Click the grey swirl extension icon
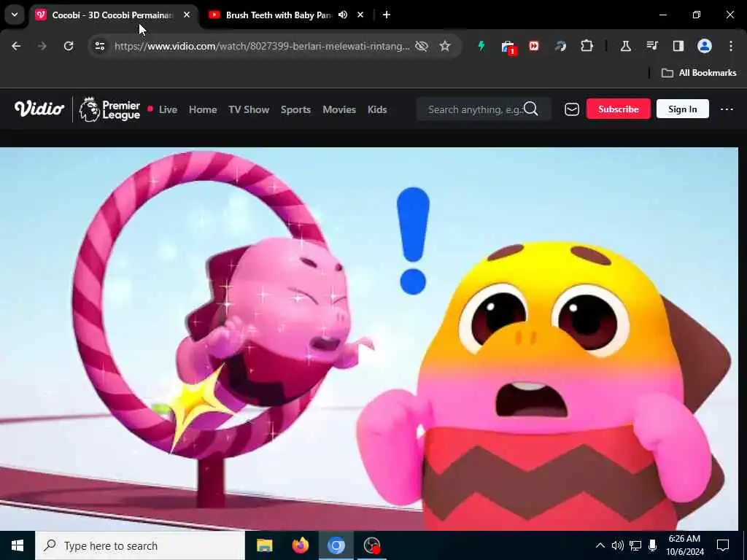The image size is (747, 560). 561,46
